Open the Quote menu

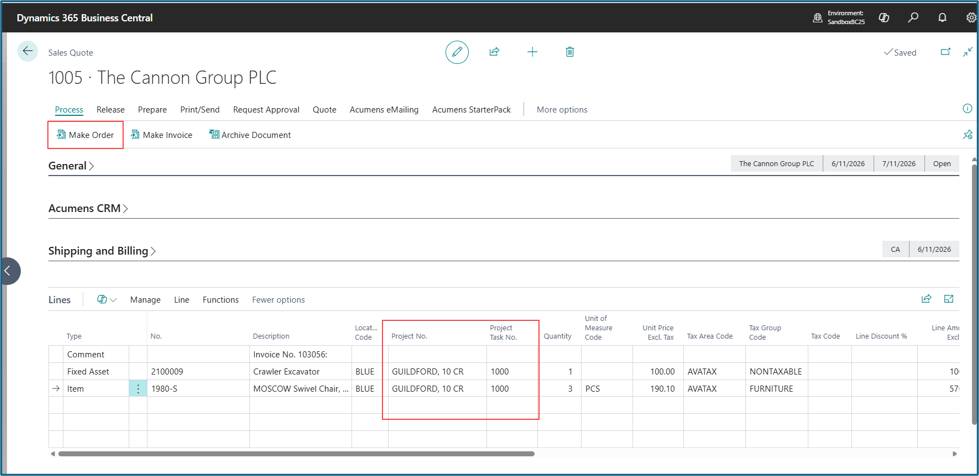pos(325,109)
